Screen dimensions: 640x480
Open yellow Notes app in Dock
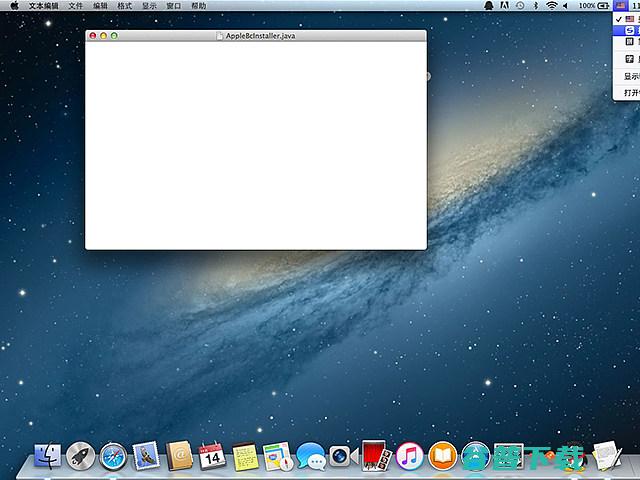(244, 458)
